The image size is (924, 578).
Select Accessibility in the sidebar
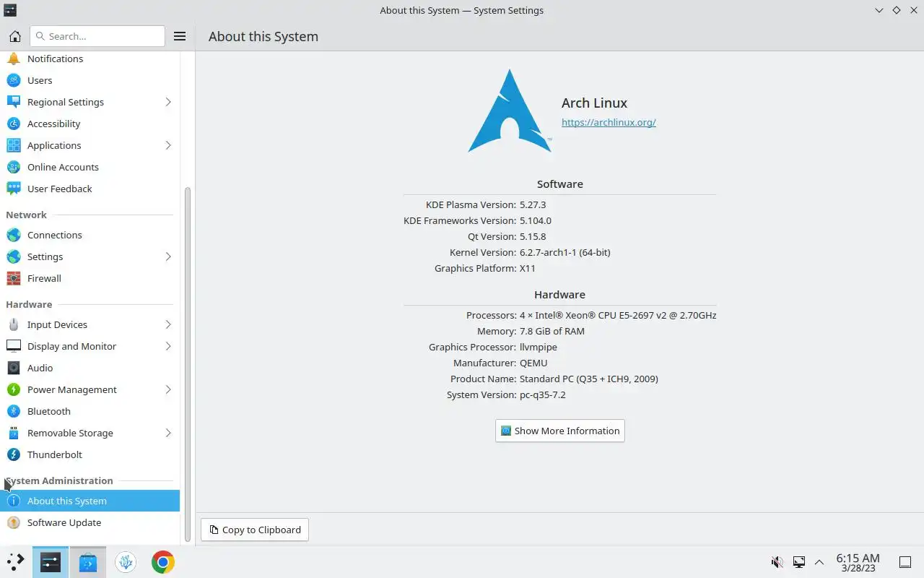(x=90, y=124)
